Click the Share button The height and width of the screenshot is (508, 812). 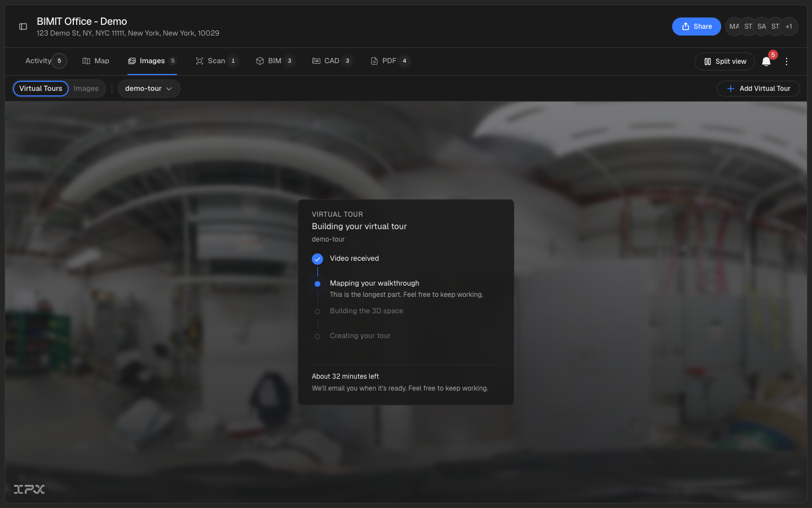tap(696, 27)
